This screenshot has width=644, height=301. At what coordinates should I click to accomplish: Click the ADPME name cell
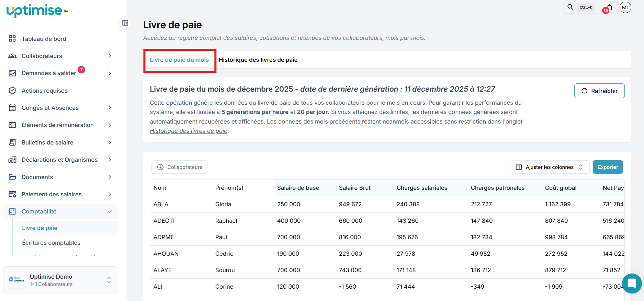tap(164, 237)
